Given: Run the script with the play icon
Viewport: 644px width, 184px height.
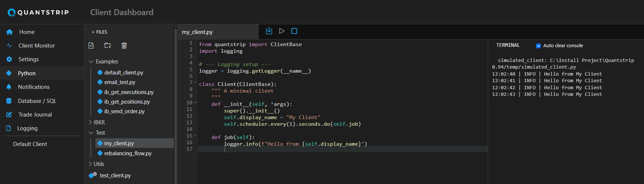Looking at the screenshot, I should click(x=282, y=31).
